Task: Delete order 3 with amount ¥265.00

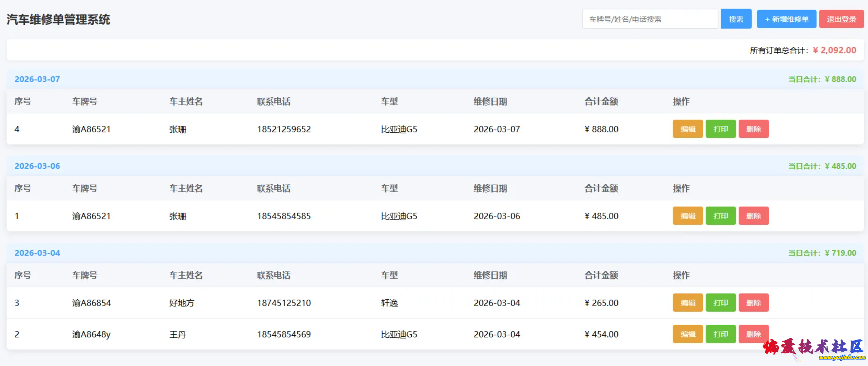Action: tap(753, 303)
